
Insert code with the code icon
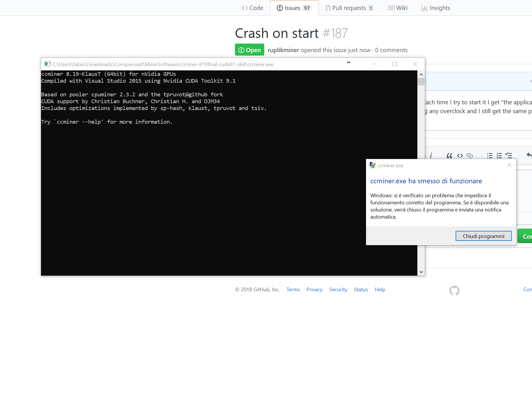click(x=460, y=156)
